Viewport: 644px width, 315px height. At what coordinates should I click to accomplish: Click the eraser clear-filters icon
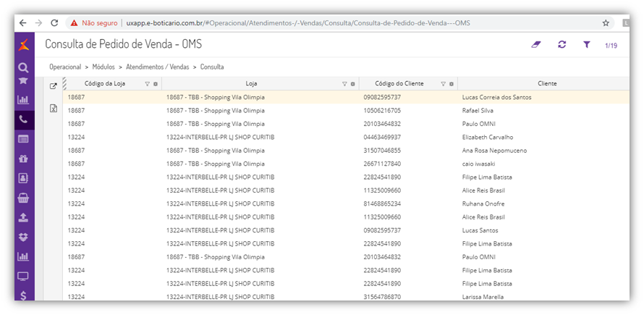coord(536,45)
